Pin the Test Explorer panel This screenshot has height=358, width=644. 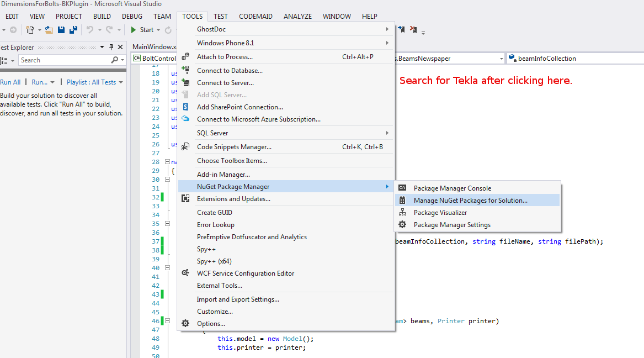click(111, 48)
